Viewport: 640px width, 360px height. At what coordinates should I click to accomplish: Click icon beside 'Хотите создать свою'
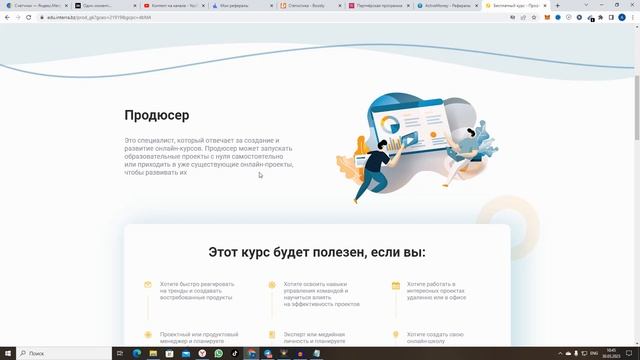(x=396, y=334)
